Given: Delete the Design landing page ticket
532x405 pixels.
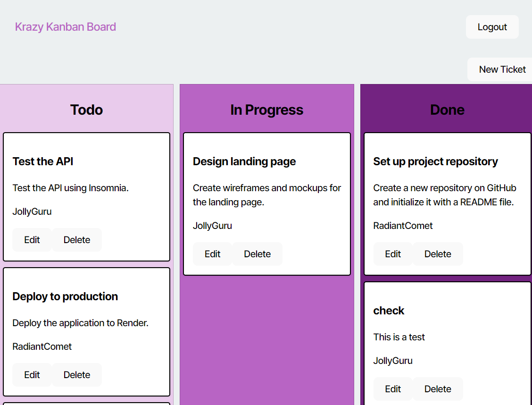Looking at the screenshot, I should coord(257,254).
